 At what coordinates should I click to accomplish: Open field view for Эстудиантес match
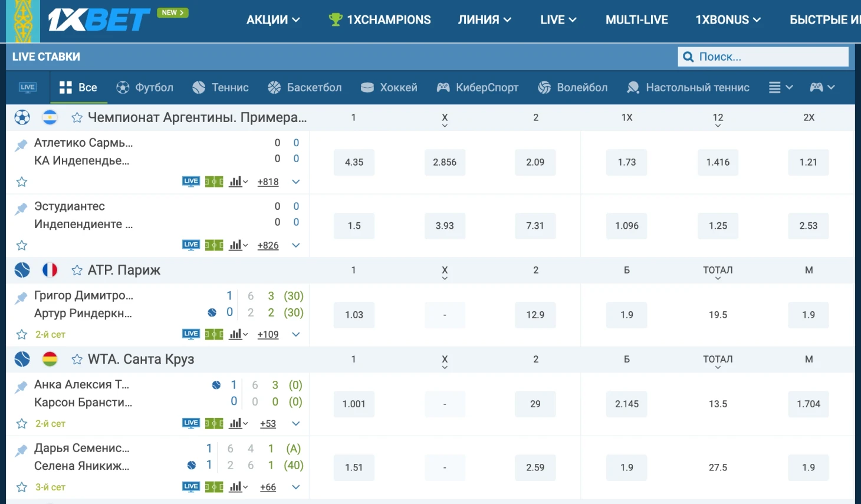point(214,245)
